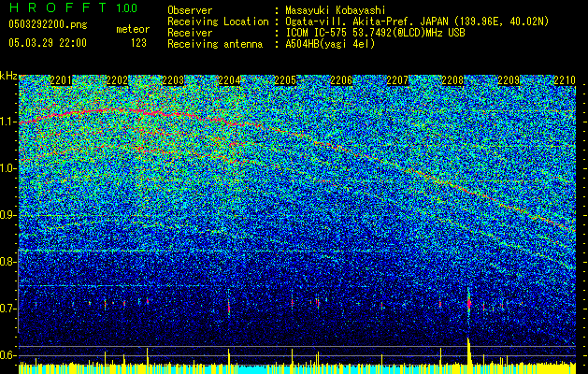The height and width of the screenshot is (374, 588).
Task: Click the 1.0 frequency axis label
Action: [x=8, y=168]
